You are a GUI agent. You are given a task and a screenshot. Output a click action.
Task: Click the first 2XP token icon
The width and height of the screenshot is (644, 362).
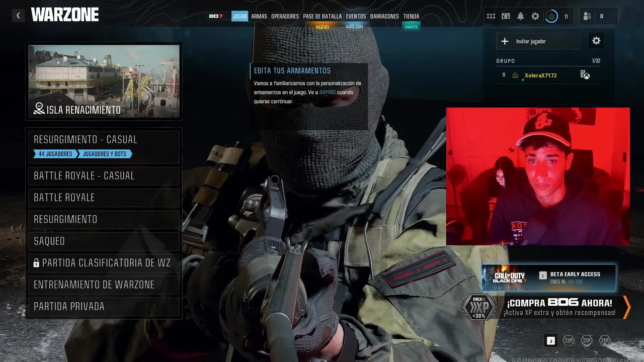tap(569, 341)
